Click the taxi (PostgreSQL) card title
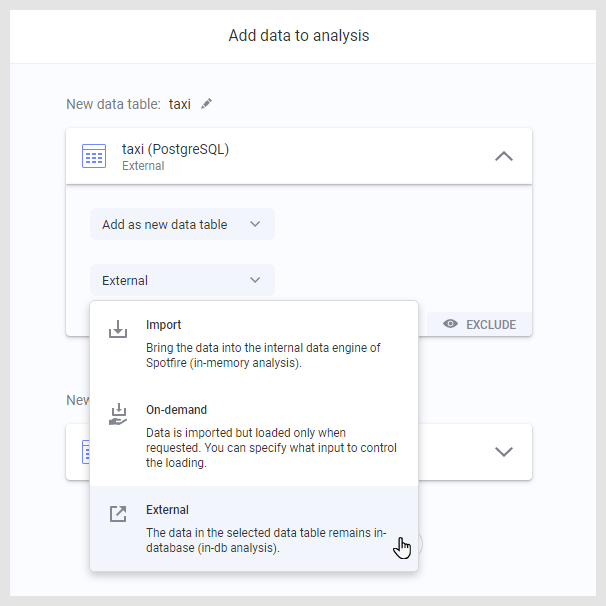 point(175,150)
